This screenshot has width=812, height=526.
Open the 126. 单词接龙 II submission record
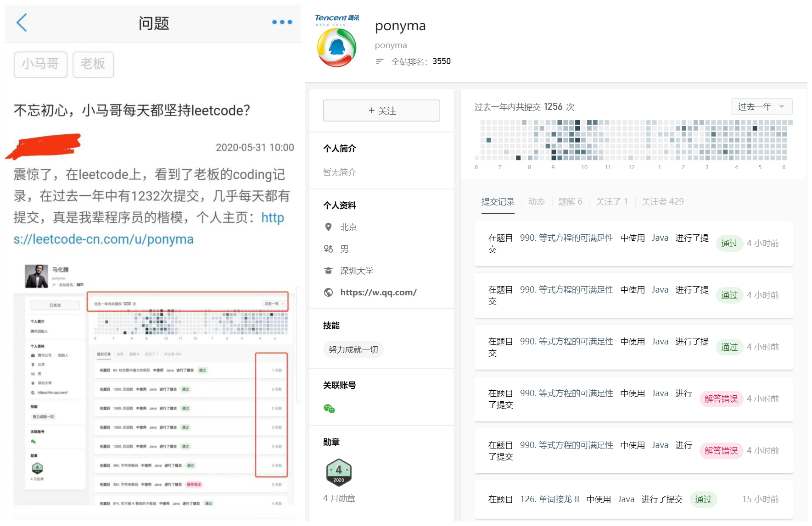pos(549,499)
